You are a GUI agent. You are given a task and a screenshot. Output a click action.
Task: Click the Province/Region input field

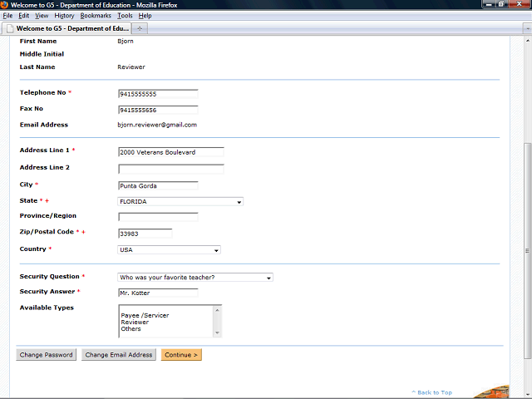(x=158, y=217)
